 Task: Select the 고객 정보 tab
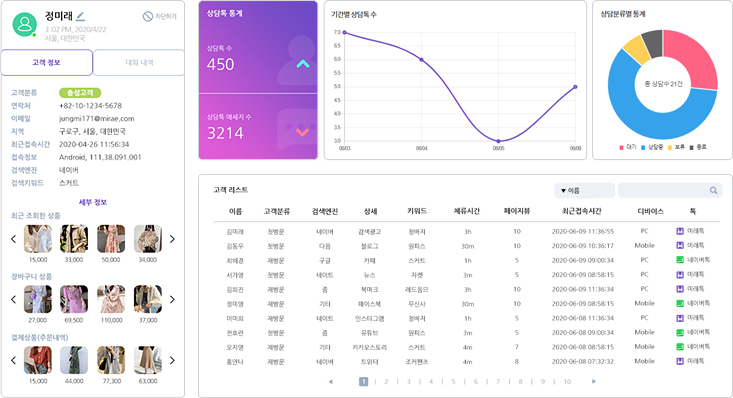[46, 62]
